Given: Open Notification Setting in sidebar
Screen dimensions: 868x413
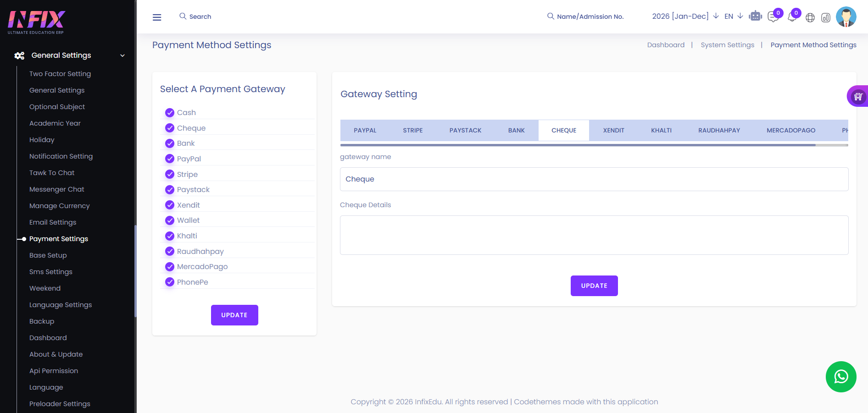Looking at the screenshot, I should click(x=61, y=156).
